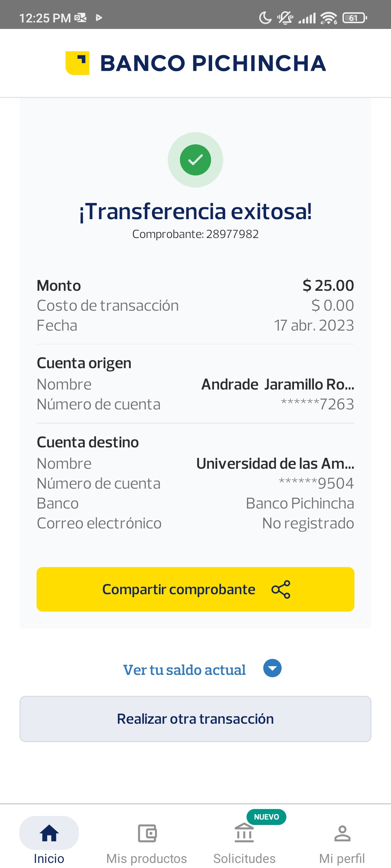Tap the battery indicator in status bar
The height and width of the screenshot is (868, 391).
tap(355, 18)
